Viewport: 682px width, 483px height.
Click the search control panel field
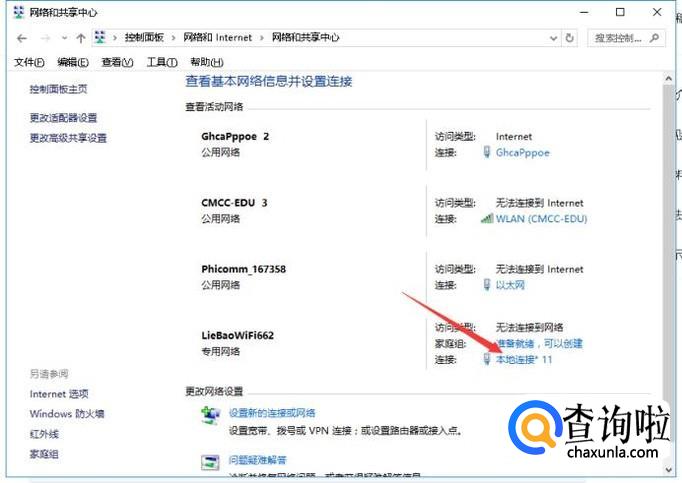point(626,38)
